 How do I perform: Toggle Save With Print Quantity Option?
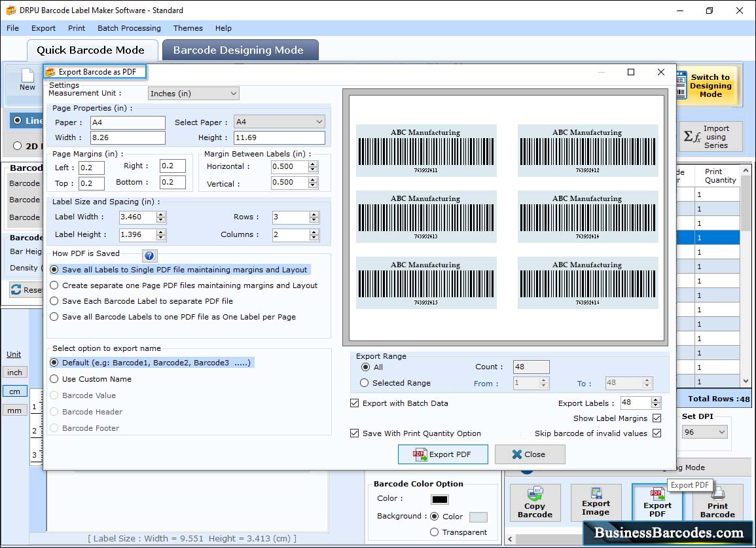[354, 433]
